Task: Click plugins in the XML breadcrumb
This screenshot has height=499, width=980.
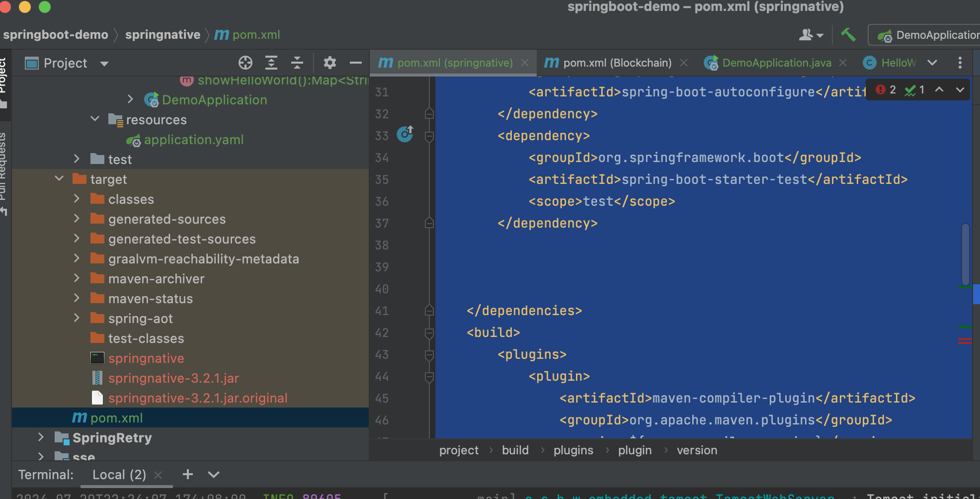Action: pos(573,450)
